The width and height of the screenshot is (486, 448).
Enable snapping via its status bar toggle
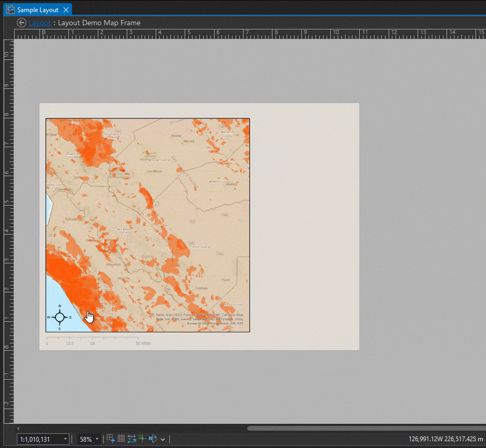[x=132, y=439]
